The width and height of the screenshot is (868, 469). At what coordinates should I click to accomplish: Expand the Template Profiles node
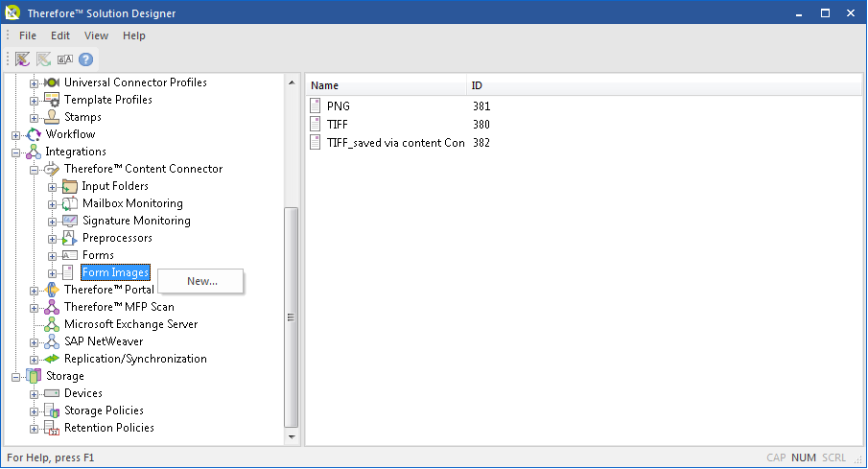pos(34,102)
